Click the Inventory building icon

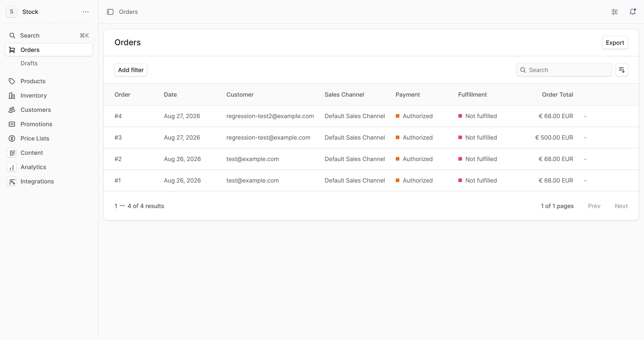pos(12,96)
